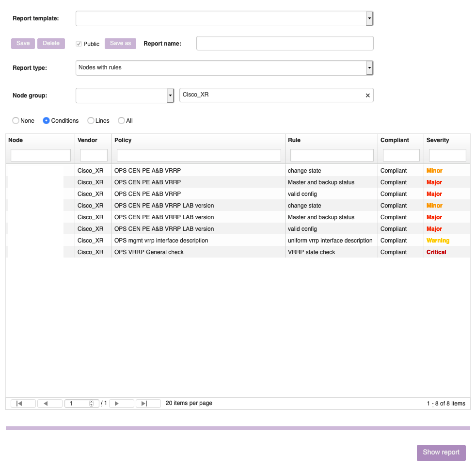Sort by the Severity column header
The height and width of the screenshot is (469, 476).
tap(438, 140)
